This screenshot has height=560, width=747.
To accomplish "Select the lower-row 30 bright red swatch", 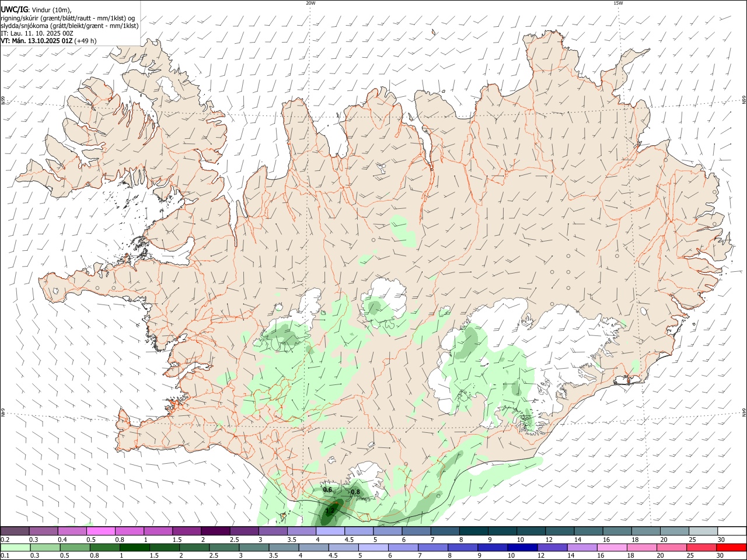I will click(x=732, y=548).
